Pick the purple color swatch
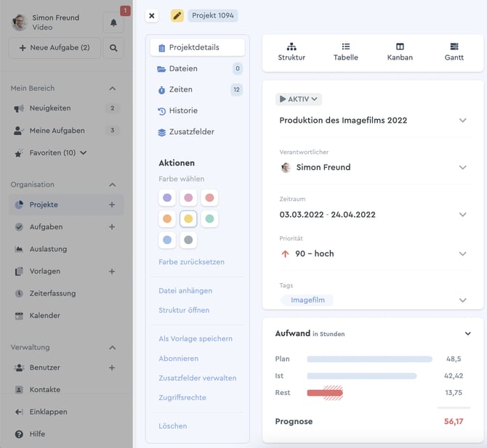The image size is (487, 448). (x=167, y=197)
